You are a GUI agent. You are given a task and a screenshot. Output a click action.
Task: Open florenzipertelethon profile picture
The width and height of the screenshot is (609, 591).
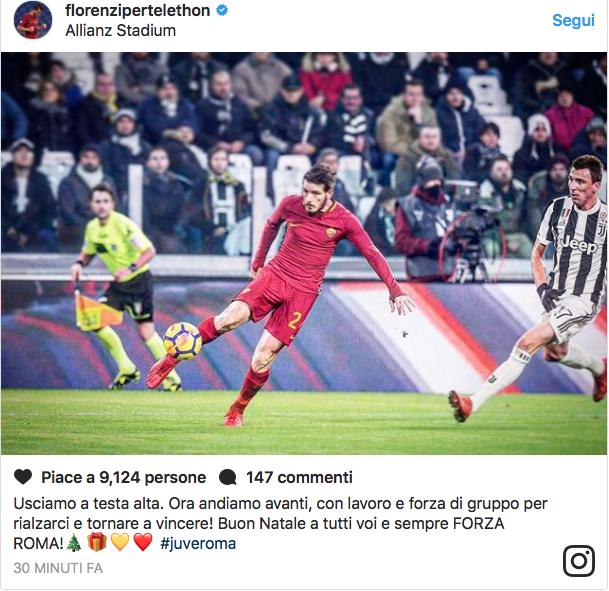[33, 20]
